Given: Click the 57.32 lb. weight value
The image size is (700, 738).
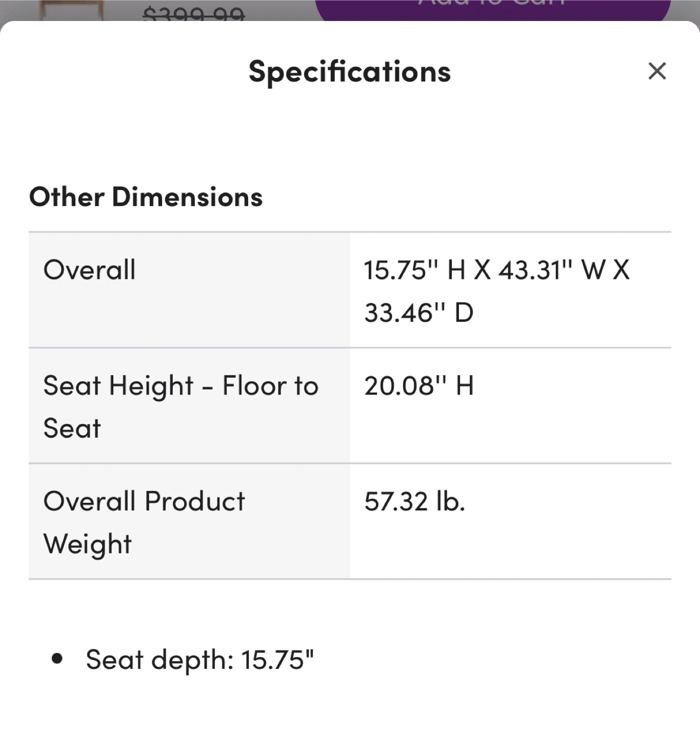Looking at the screenshot, I should pyautogui.click(x=414, y=501).
